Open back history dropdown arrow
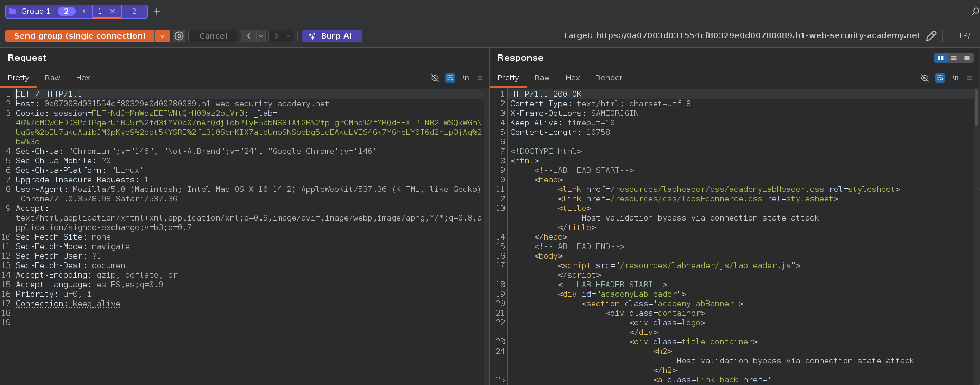Image resolution: width=980 pixels, height=385 pixels. point(261,36)
